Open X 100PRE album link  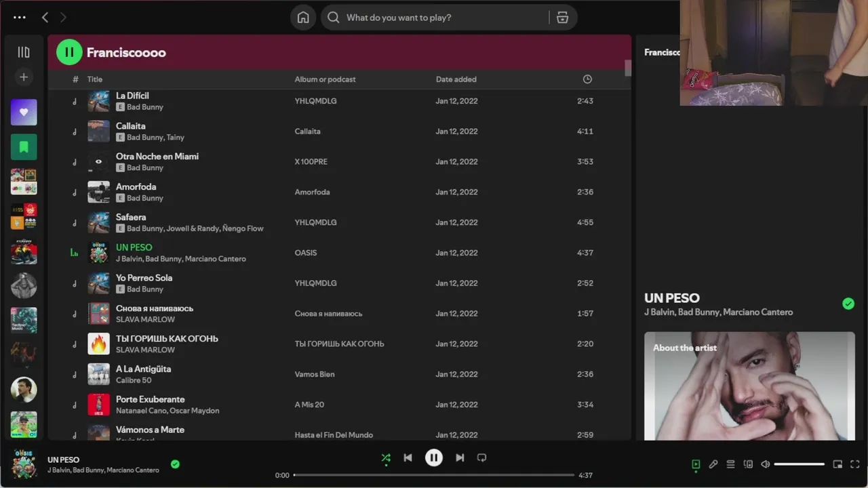tap(311, 162)
